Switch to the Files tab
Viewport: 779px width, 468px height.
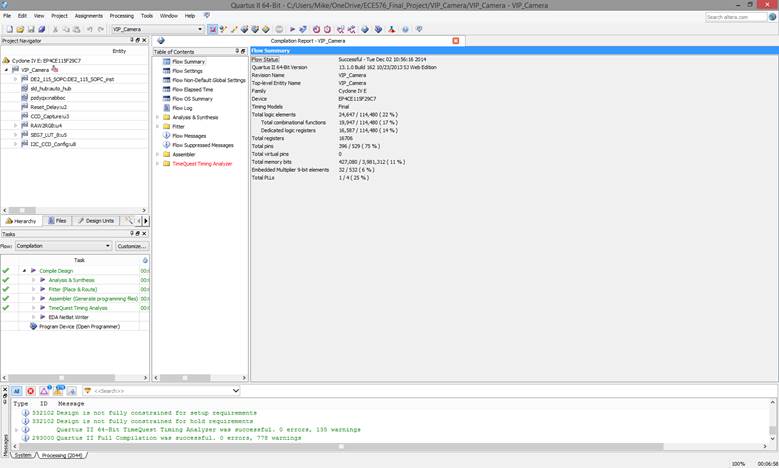tap(58, 221)
